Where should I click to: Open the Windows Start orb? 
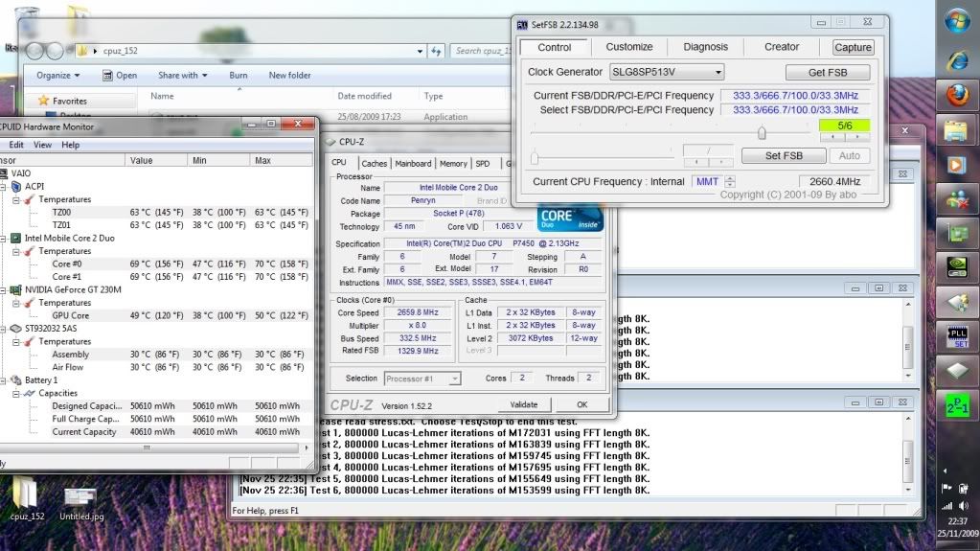pos(958,22)
